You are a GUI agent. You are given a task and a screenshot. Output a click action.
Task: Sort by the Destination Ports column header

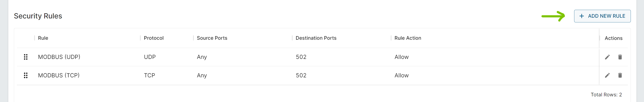(316, 38)
